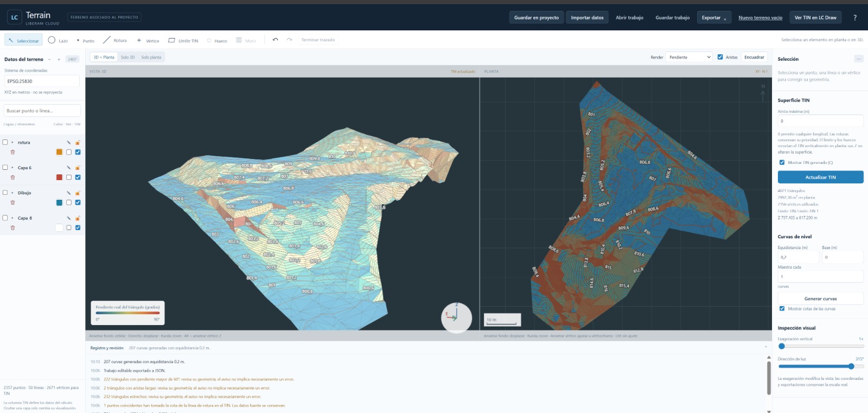Switch to the Solo planta view tab
The height and width of the screenshot is (413, 868).
pyautogui.click(x=151, y=57)
